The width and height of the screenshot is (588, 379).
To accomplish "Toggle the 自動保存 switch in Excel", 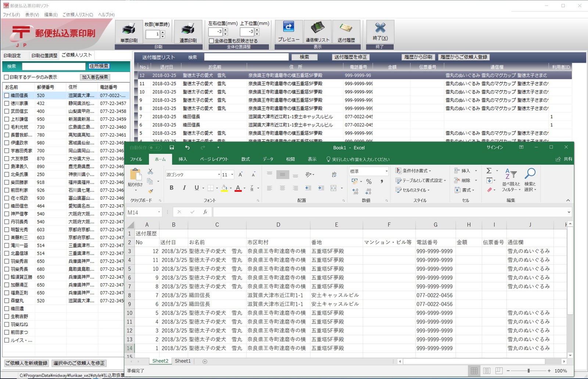I will tap(155, 148).
